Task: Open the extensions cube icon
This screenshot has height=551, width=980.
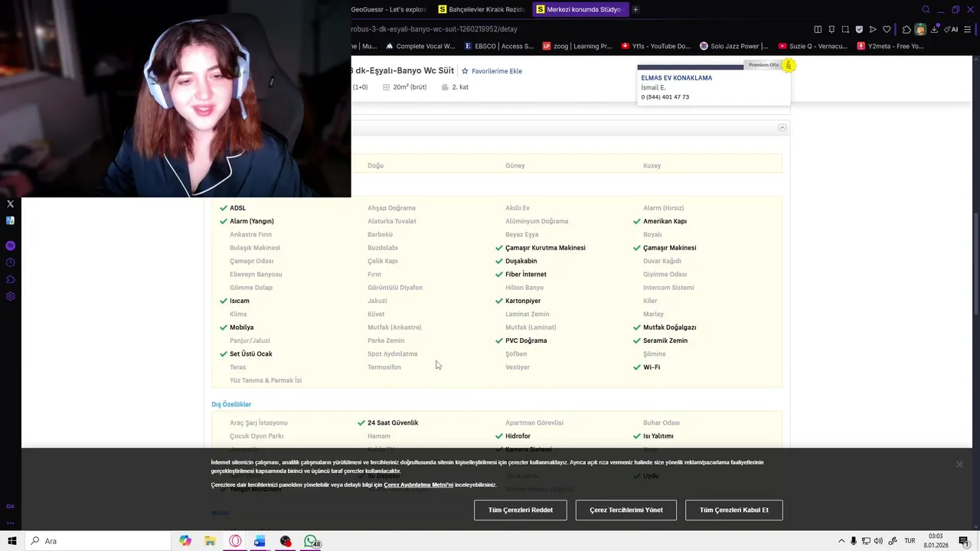Action: [906, 29]
